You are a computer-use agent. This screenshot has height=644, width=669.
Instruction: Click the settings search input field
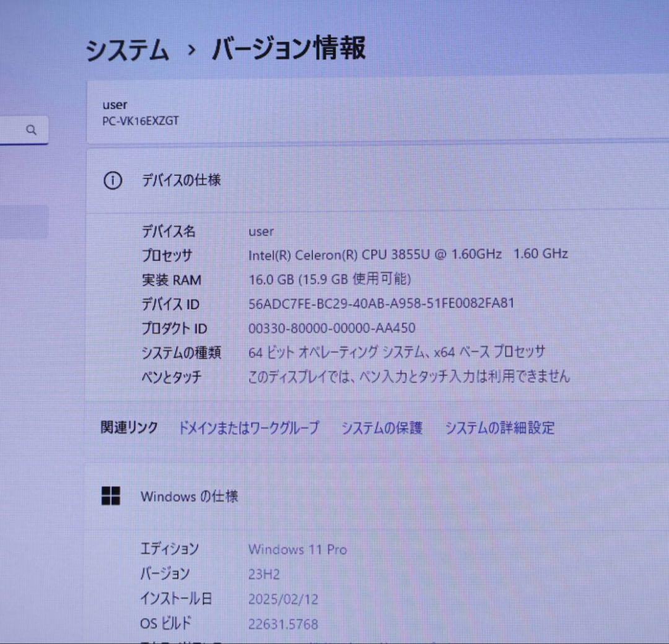(24, 129)
